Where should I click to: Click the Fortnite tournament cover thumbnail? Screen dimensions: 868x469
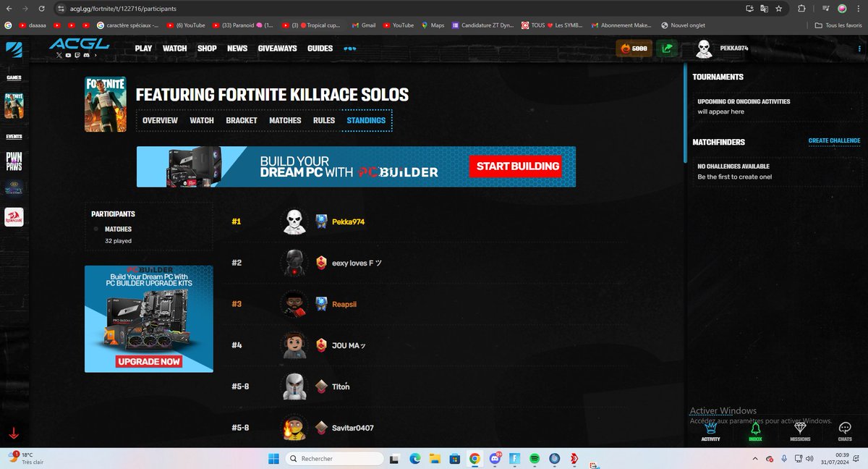click(105, 104)
